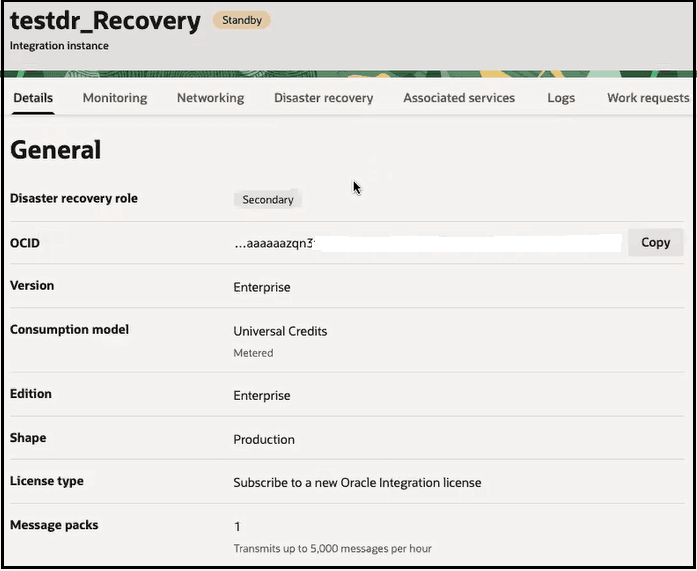View the Work requests tab

[x=648, y=98]
